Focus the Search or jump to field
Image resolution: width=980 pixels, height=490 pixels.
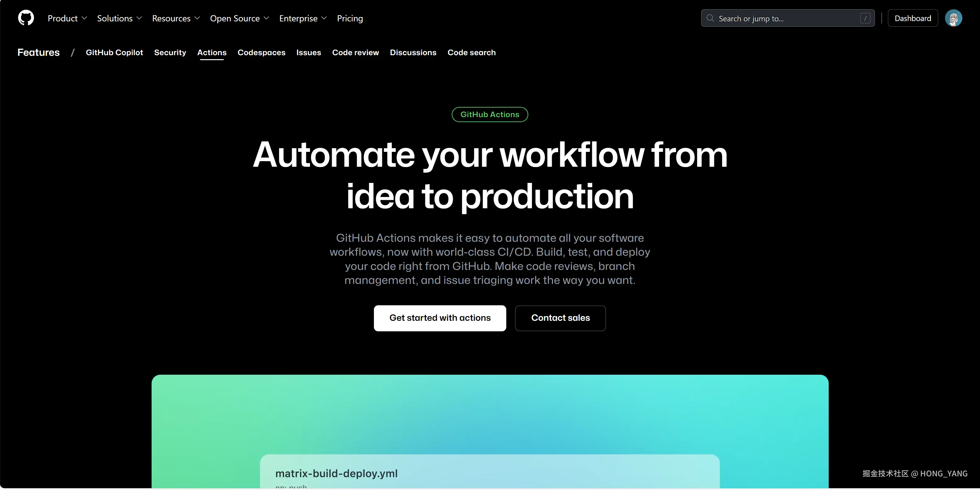tap(784, 18)
